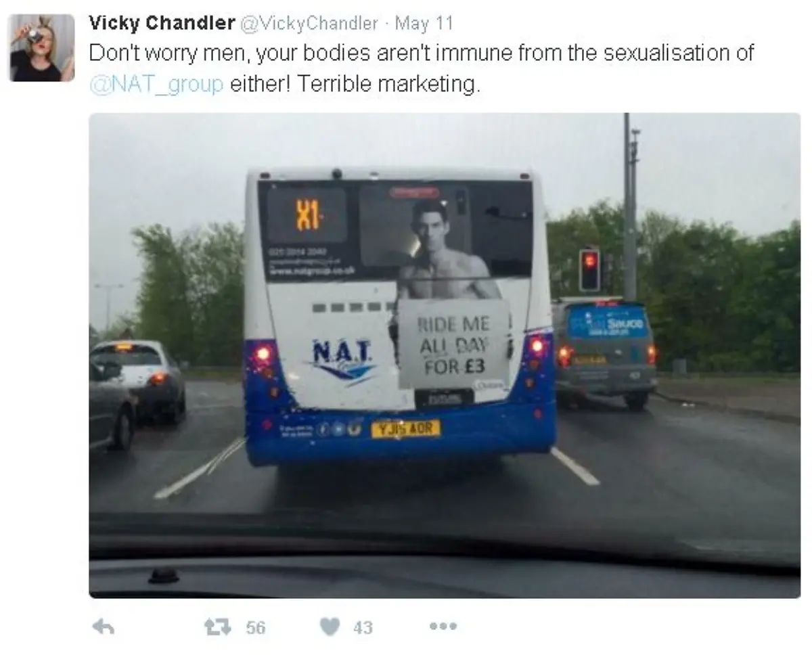Open the @NAT_group mention link

pos(156,85)
